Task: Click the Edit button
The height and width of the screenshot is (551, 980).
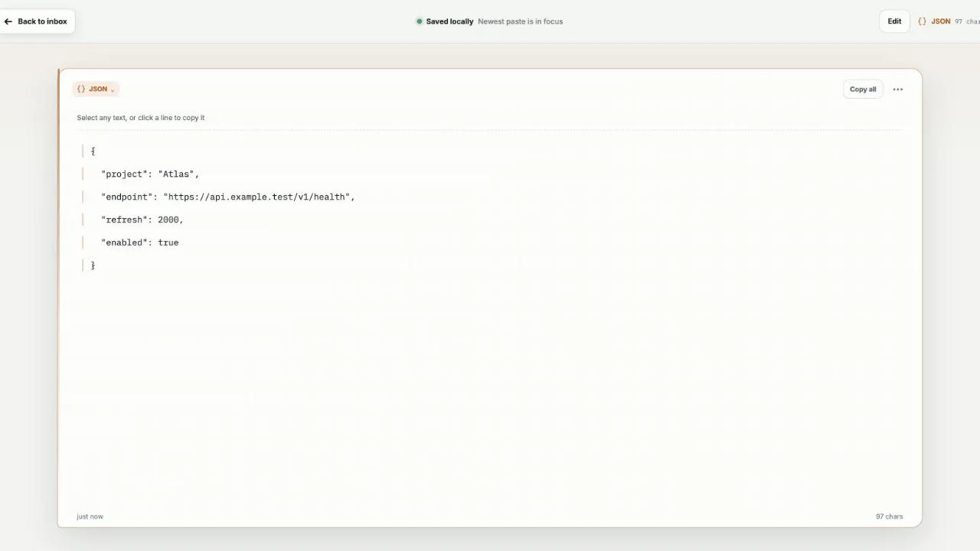Action: coord(894,21)
